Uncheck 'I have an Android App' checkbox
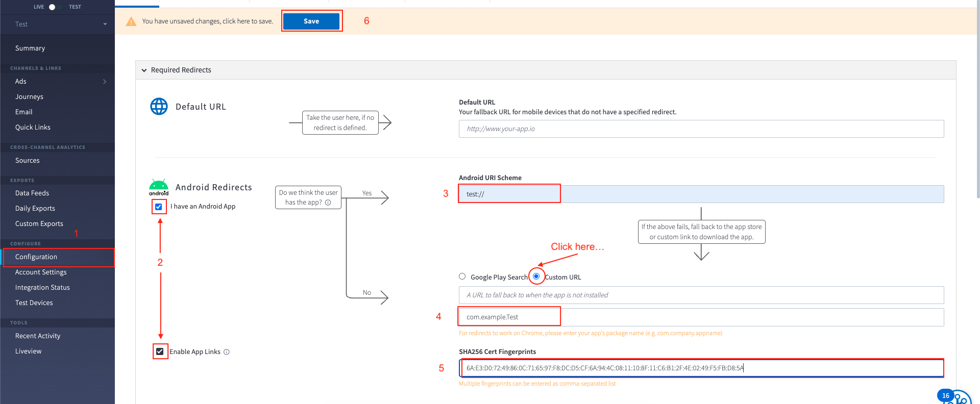 click(159, 207)
